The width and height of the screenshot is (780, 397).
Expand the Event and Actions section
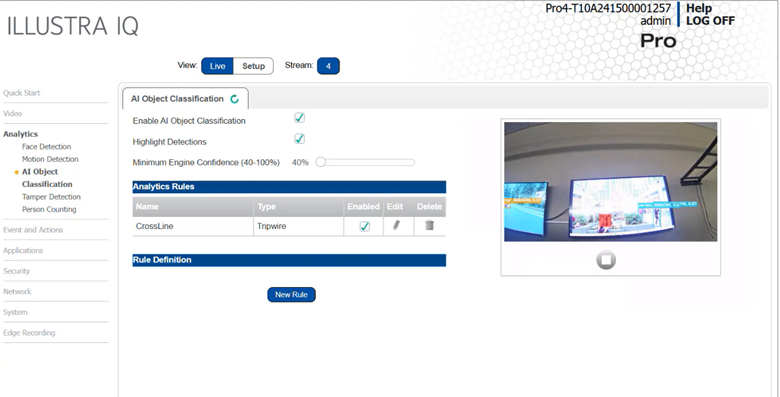point(33,230)
